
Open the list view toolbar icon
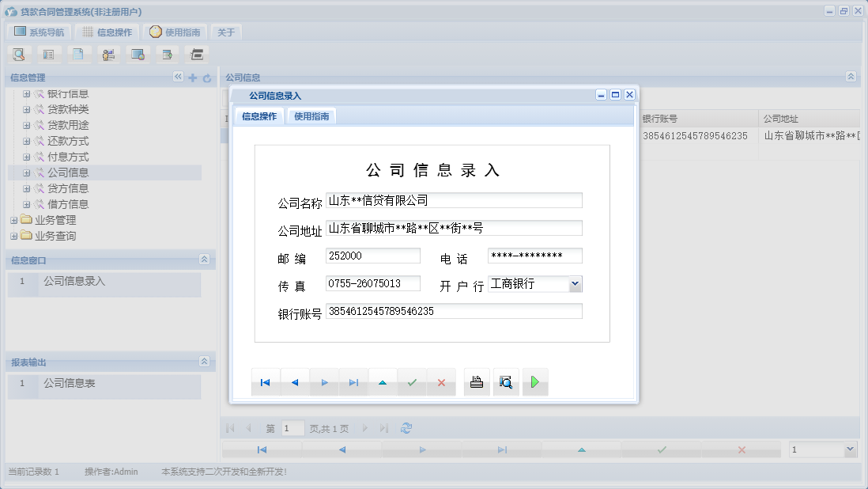pyautogui.click(x=49, y=54)
